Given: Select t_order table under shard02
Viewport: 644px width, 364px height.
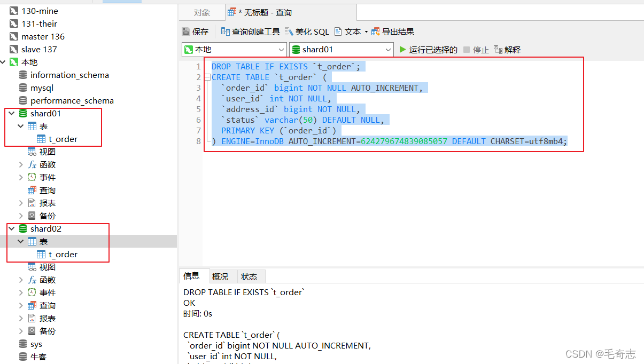Looking at the screenshot, I should [63, 254].
